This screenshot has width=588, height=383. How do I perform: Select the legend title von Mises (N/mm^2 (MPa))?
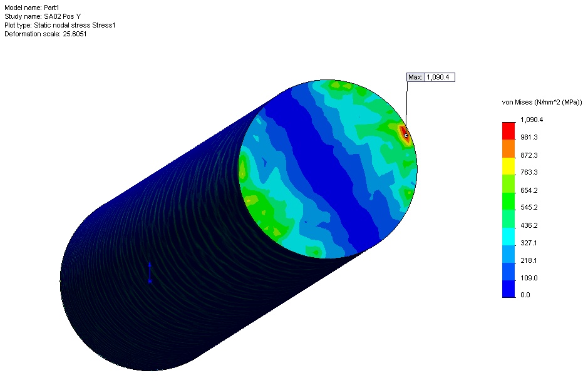tap(542, 102)
